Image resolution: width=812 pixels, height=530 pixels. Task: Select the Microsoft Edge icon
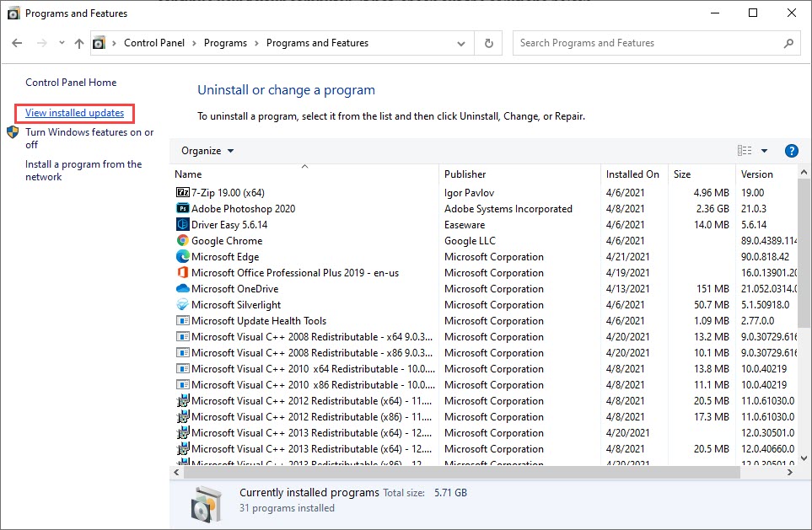coord(182,257)
